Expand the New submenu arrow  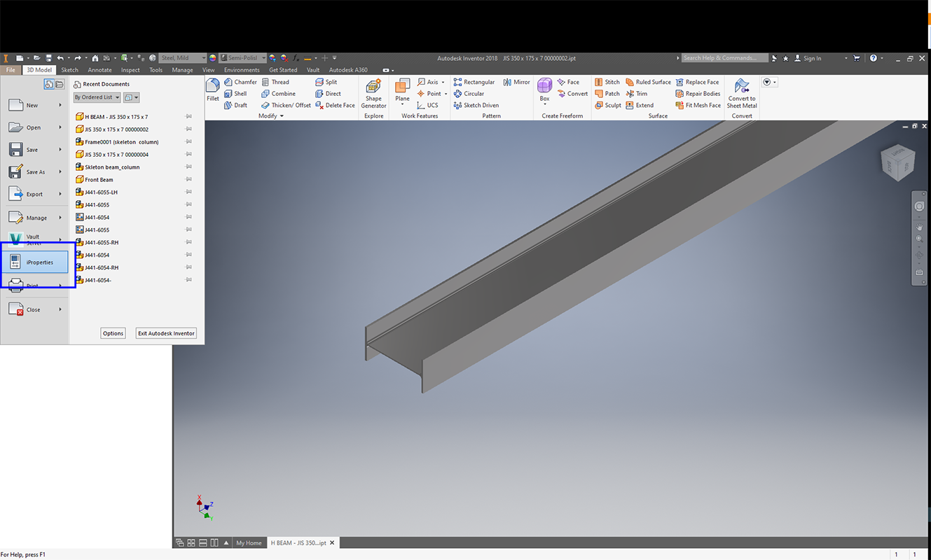(x=60, y=106)
